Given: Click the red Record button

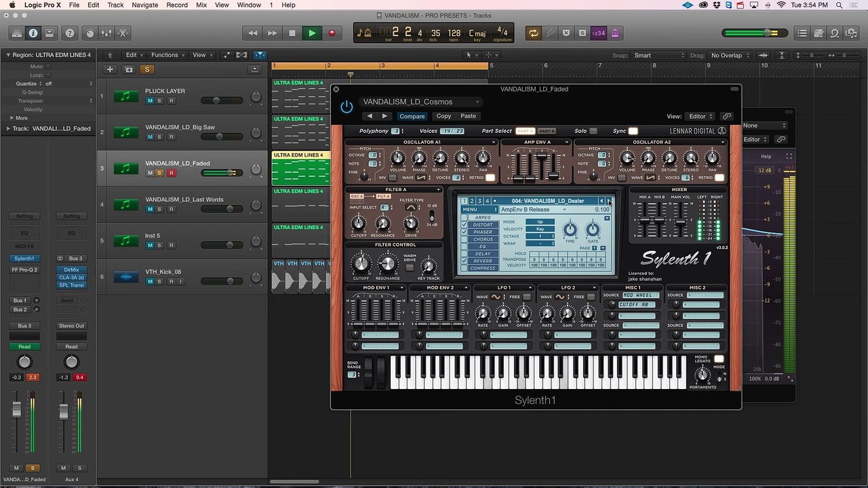Looking at the screenshot, I should (332, 33).
